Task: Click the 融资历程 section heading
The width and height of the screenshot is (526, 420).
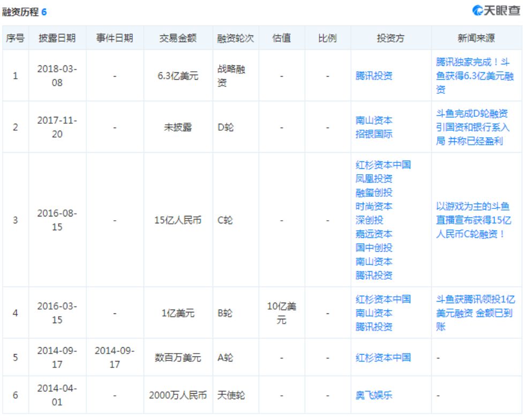Action: [x=24, y=12]
